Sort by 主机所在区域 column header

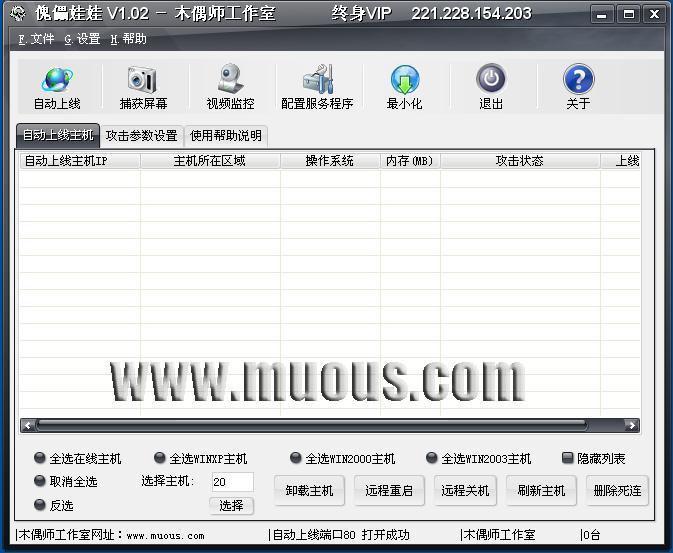pos(210,161)
